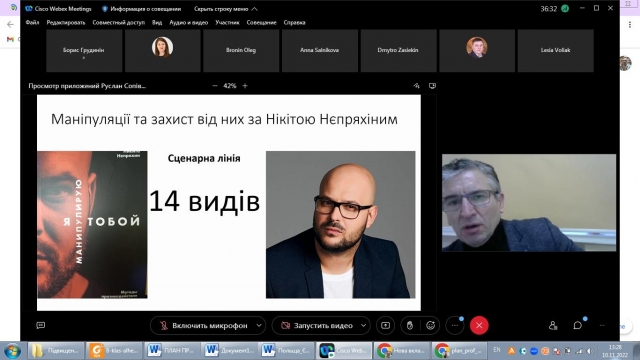
Task: Click annotate icon above shared content
Action: 416,86
